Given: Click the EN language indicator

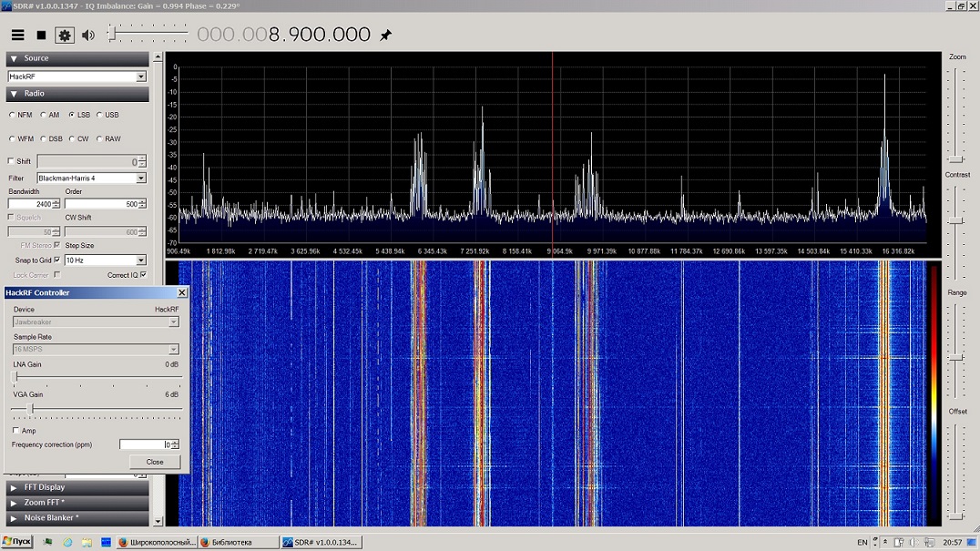Looking at the screenshot, I should point(862,542).
